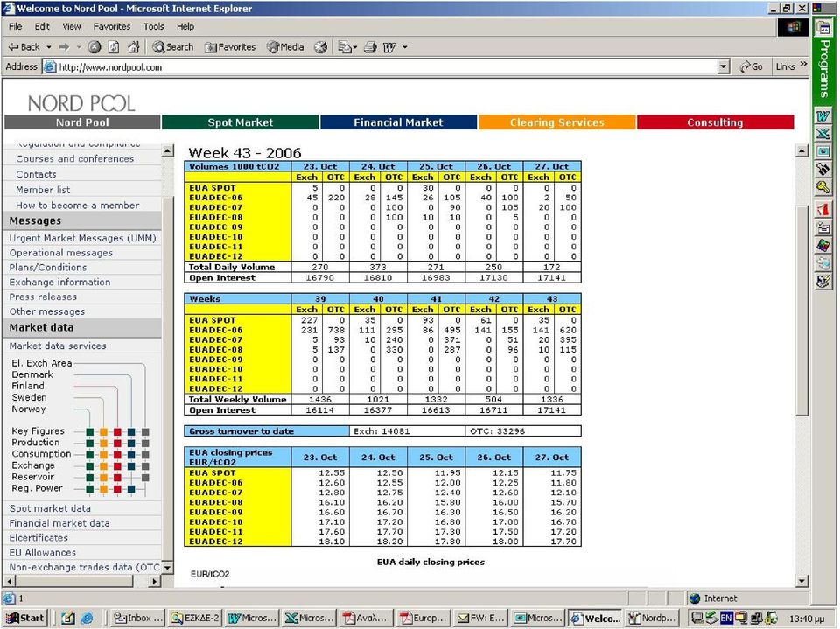Click the sidebar horizontal scroll right arrow
The image size is (840, 629).
click(154, 581)
